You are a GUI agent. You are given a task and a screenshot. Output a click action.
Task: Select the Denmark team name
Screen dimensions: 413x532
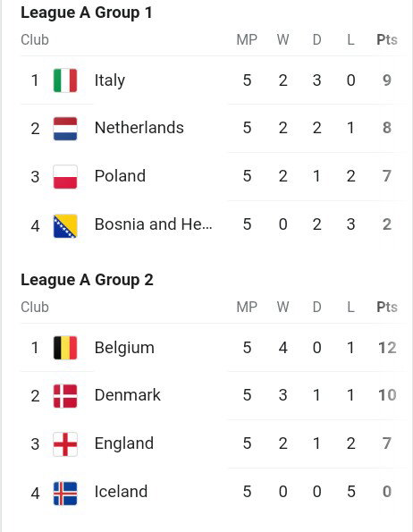pyautogui.click(x=128, y=395)
